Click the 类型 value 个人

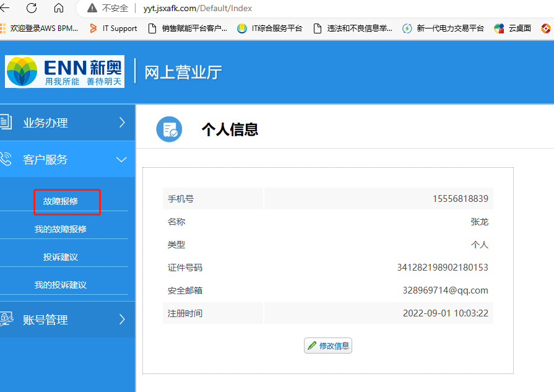[480, 245]
